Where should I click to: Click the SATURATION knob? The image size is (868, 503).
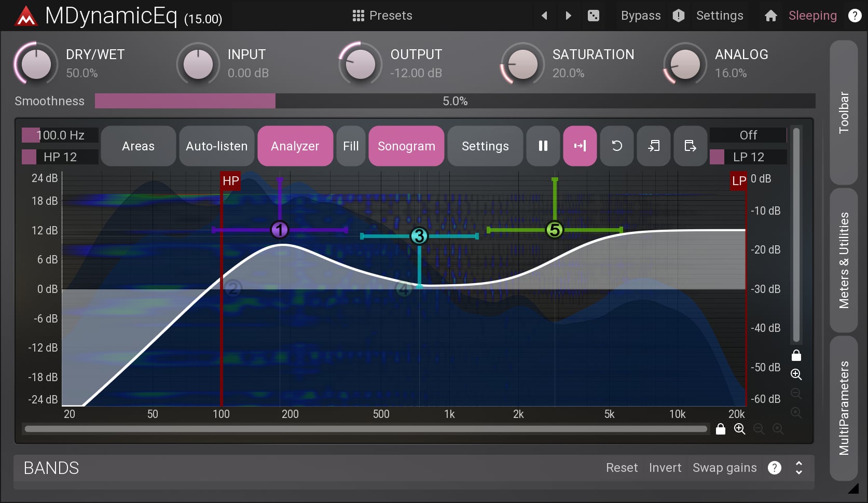click(x=523, y=64)
